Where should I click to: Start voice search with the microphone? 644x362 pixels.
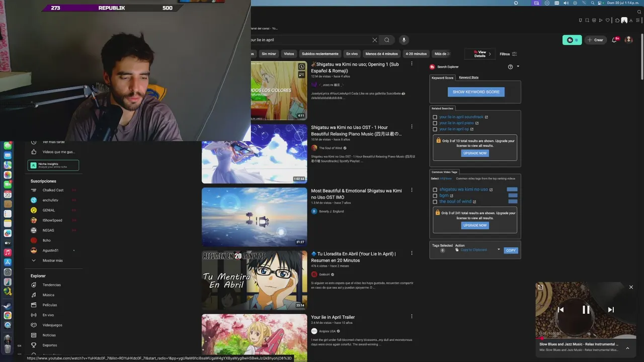tap(404, 40)
